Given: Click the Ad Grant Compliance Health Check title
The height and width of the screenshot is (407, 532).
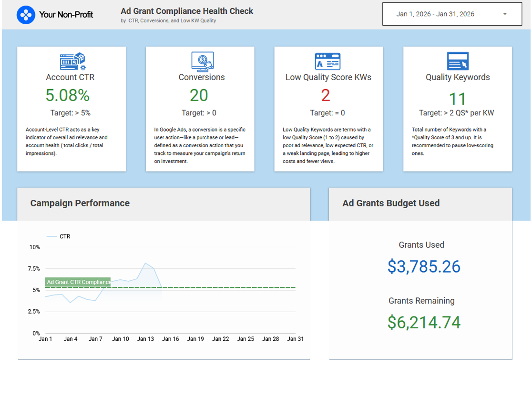Looking at the screenshot, I should click(x=187, y=11).
